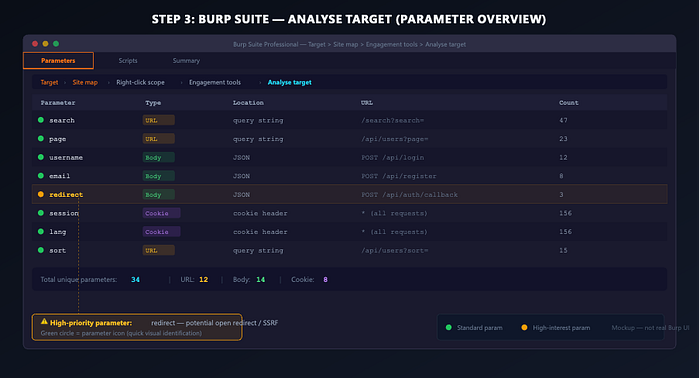Click the Cookie type badge in lang row
This screenshot has width=700, height=378.
click(162, 232)
